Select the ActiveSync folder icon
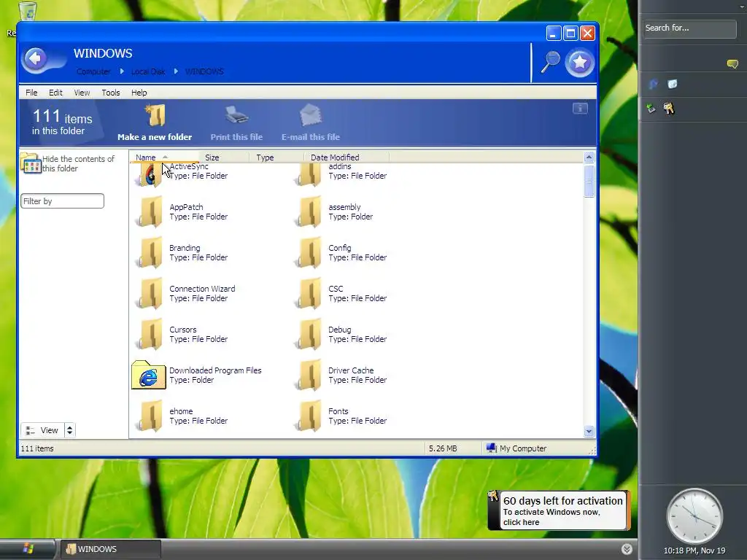This screenshot has width=747, height=560. click(x=150, y=174)
